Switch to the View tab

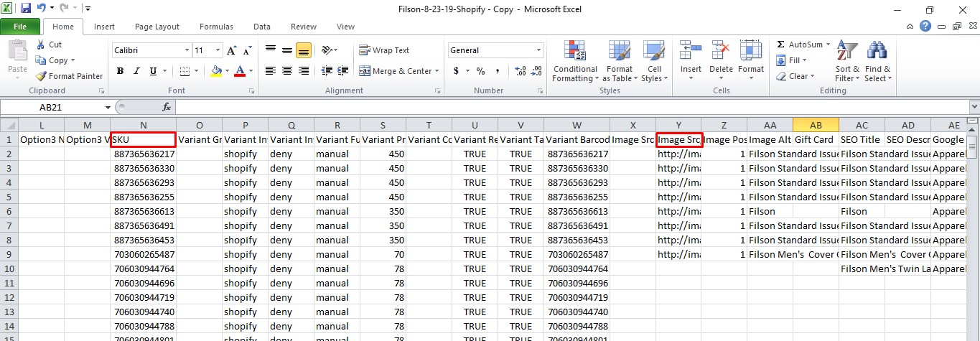point(345,27)
